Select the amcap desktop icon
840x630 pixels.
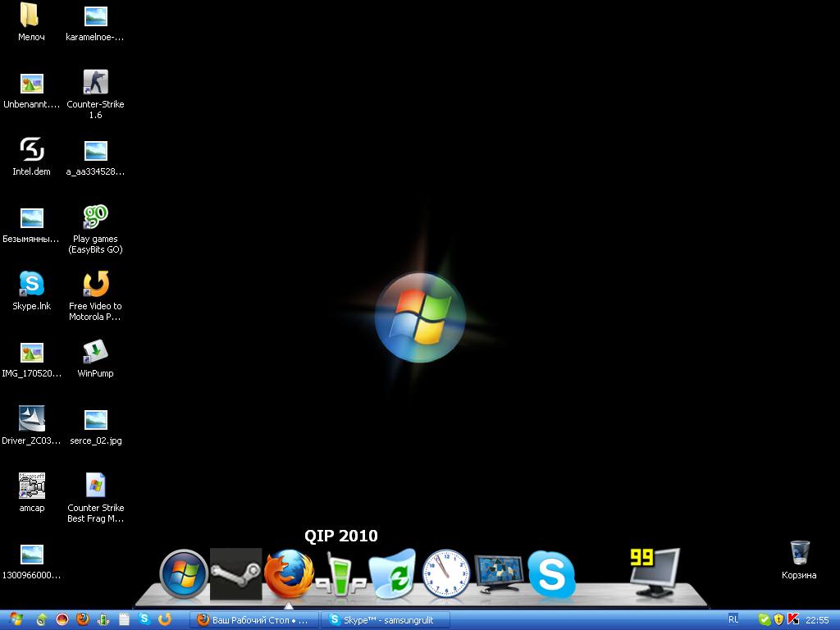pos(32,493)
